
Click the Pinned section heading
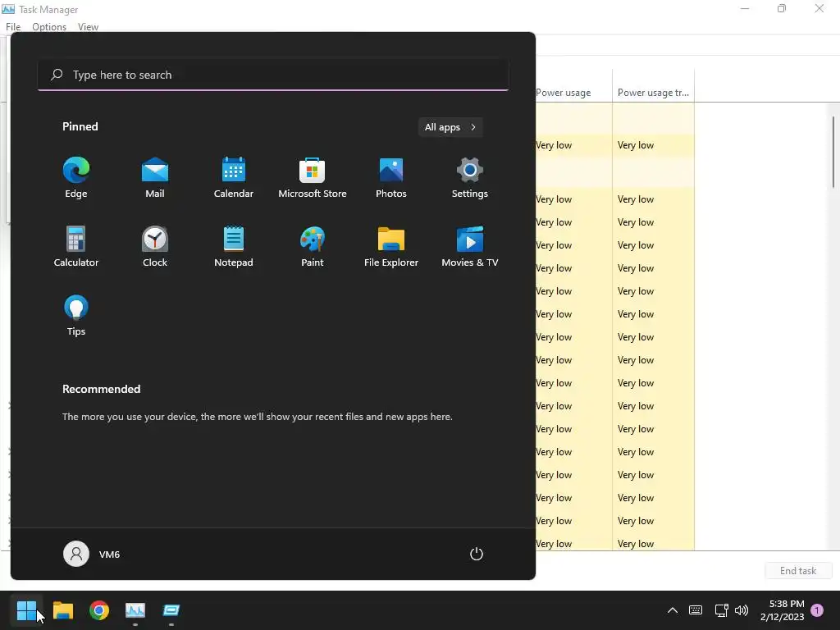[x=80, y=126]
